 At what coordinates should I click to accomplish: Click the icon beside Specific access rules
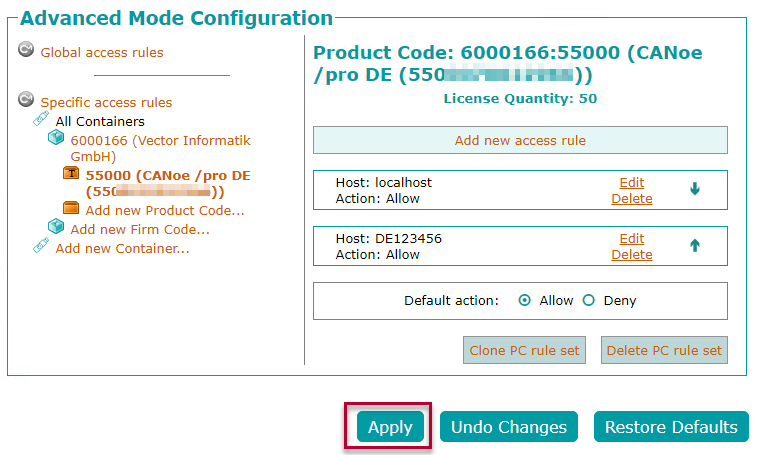[x=26, y=99]
